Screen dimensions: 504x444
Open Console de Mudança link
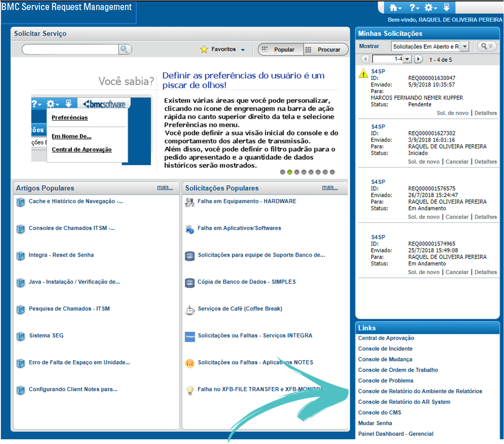click(x=385, y=359)
